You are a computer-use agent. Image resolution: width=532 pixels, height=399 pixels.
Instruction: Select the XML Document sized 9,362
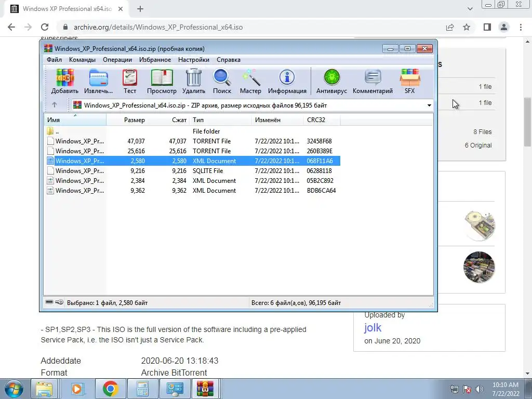coord(192,190)
